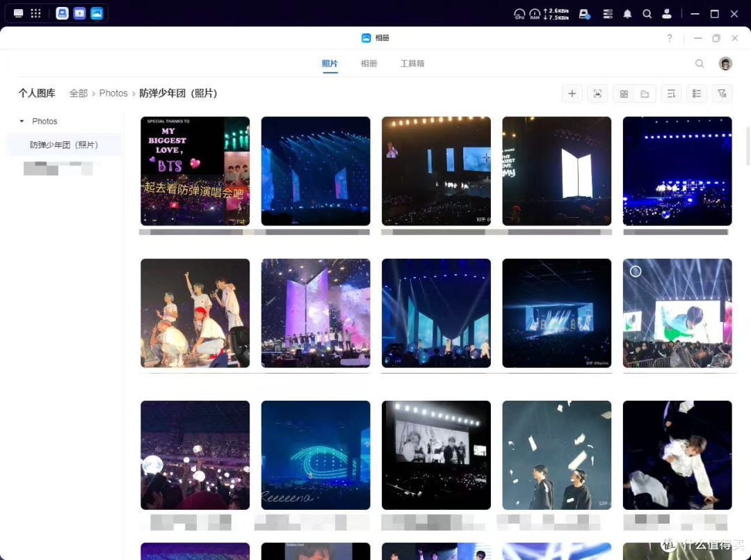The width and height of the screenshot is (751, 560).
Task: Collapse the Photos tree node
Action: click(22, 121)
